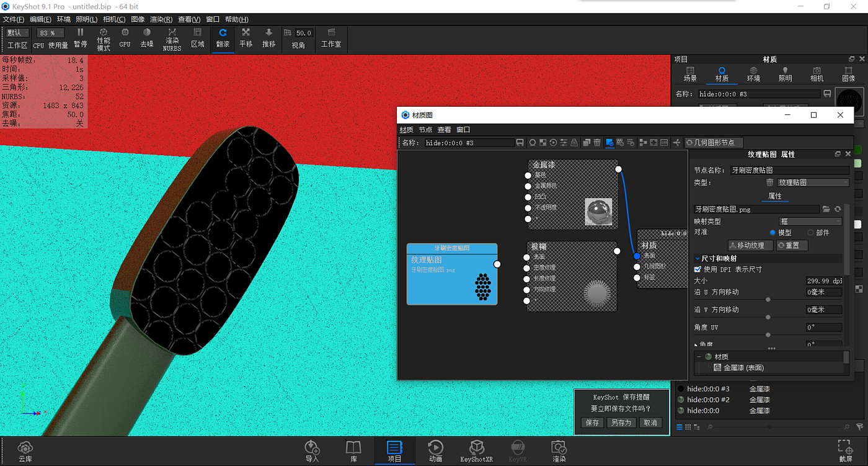Click the 导入 import icon
This screenshot has width=868, height=466.
[312, 451]
